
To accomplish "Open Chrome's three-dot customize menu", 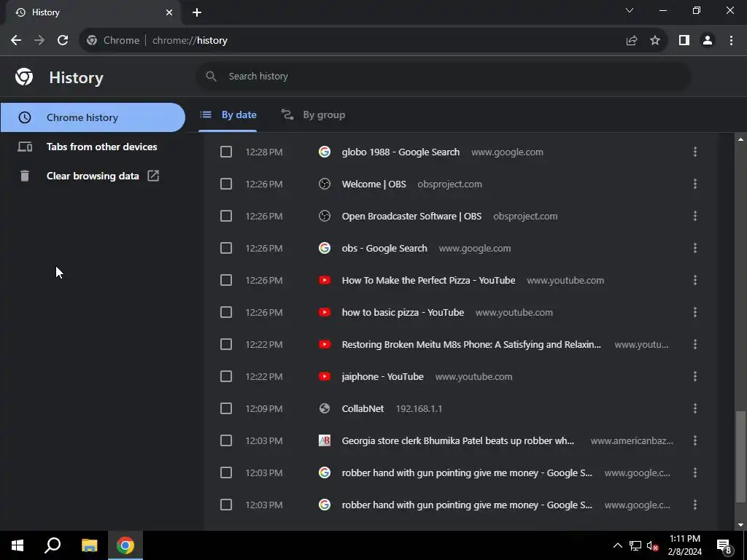I will (731, 41).
